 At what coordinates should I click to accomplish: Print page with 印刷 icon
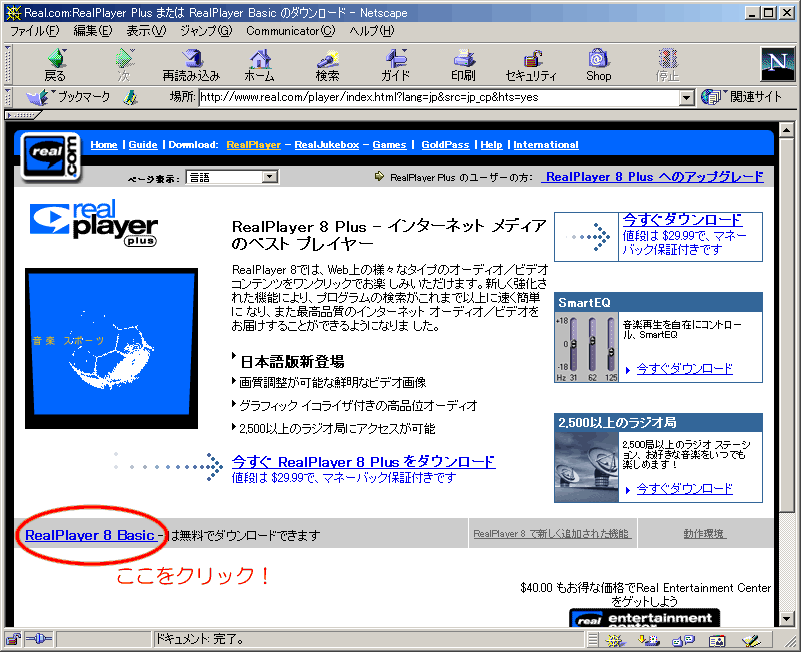click(x=463, y=64)
